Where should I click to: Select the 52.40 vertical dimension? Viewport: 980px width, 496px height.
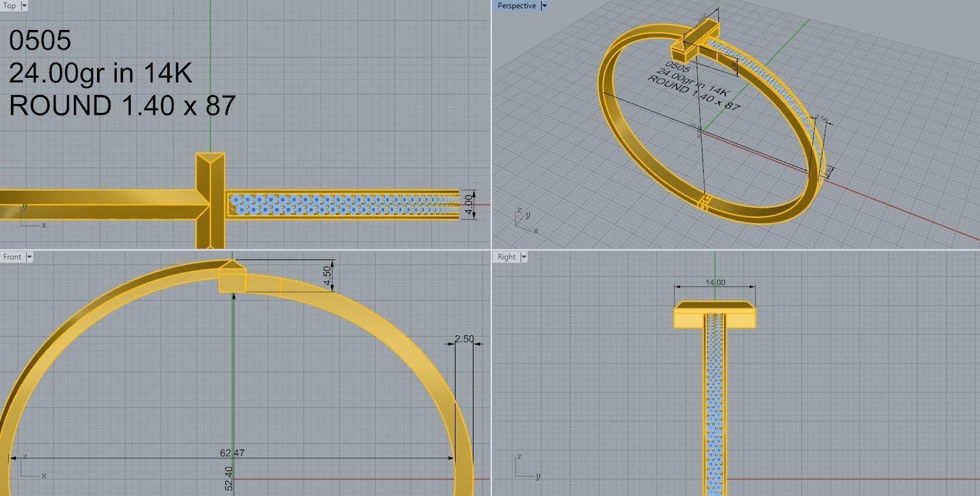click(228, 478)
